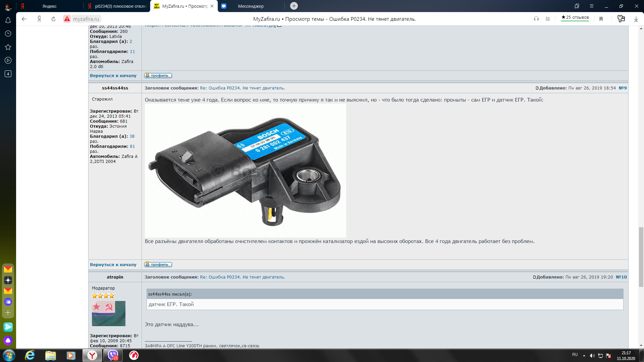The width and height of the screenshot is (644, 362).
Task: Switch to the Яндекс tab
Action: click(x=50, y=6)
